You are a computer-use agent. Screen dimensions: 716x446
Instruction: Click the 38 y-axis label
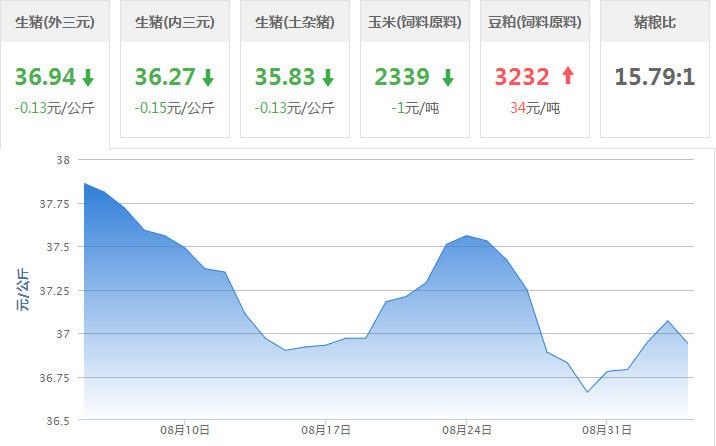[x=63, y=160]
